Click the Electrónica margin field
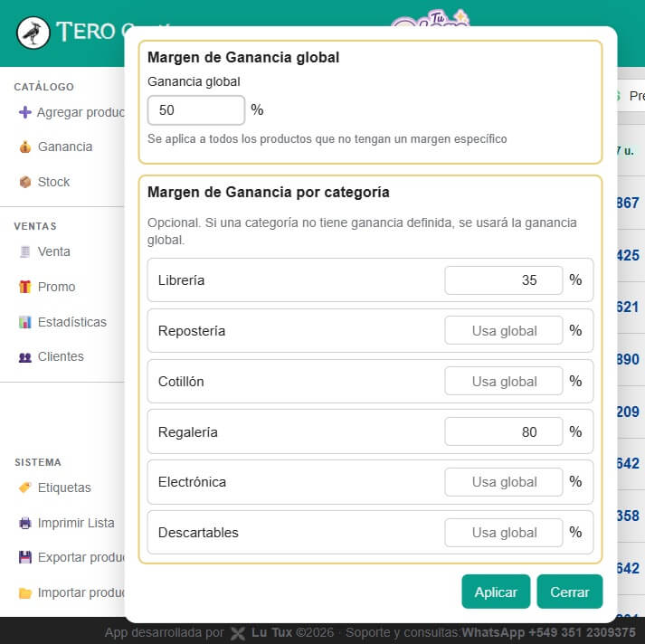645x644 pixels. coord(504,482)
